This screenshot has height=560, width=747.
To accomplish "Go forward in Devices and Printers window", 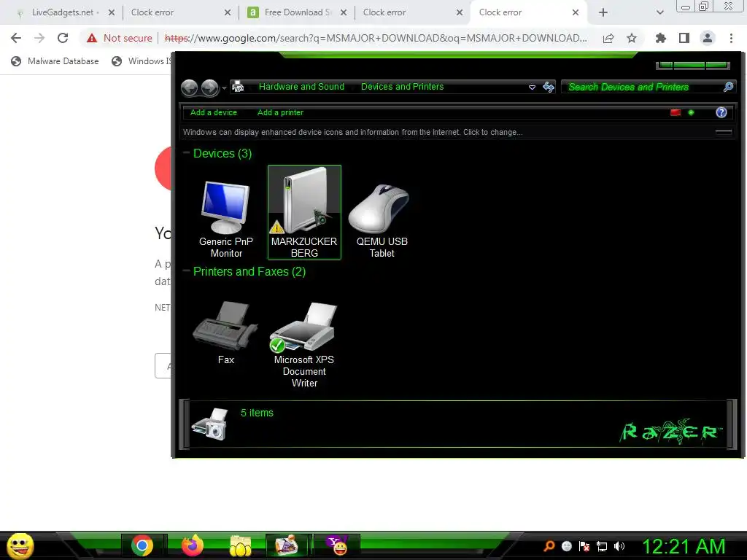I will pos(209,87).
